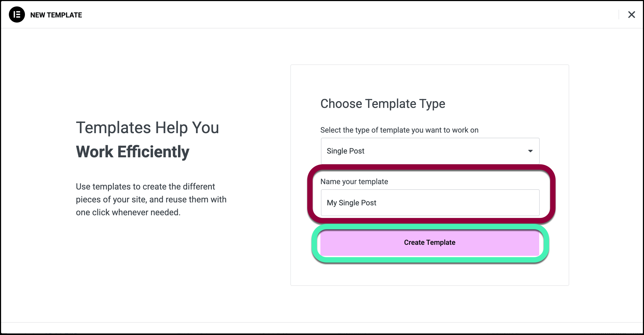The height and width of the screenshot is (335, 644).
Task: Click the 'My Single Post' text in name field
Action: 351,203
